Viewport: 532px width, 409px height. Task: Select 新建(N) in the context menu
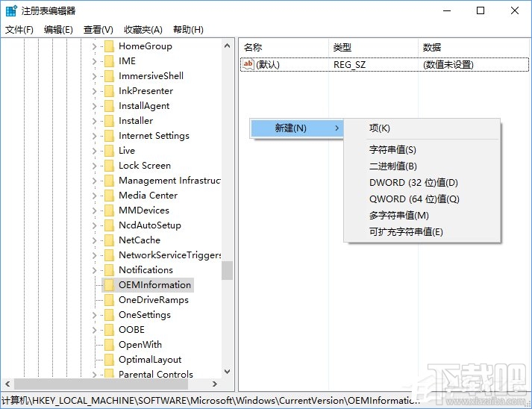[297, 128]
